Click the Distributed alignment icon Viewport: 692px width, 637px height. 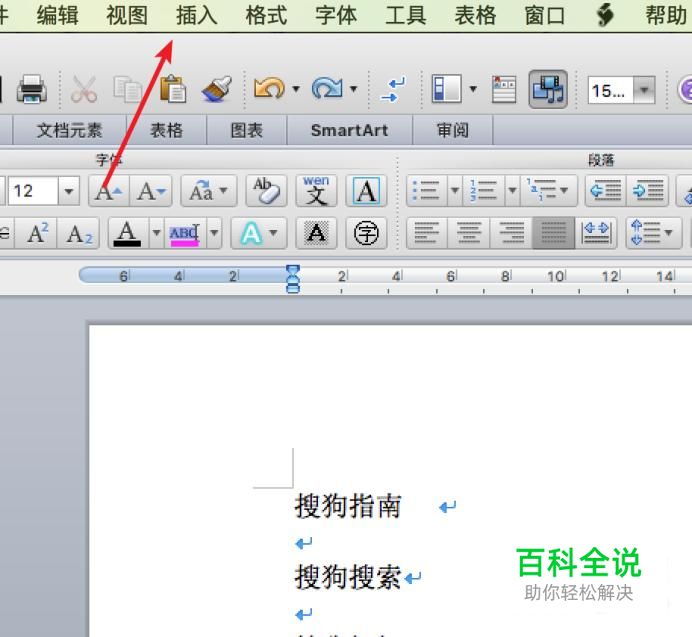click(x=596, y=233)
